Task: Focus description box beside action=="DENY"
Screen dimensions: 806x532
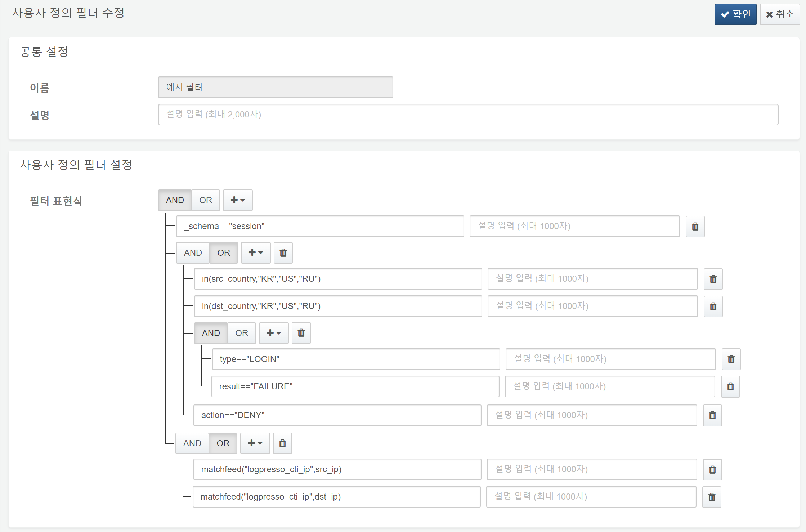Action: tap(592, 415)
